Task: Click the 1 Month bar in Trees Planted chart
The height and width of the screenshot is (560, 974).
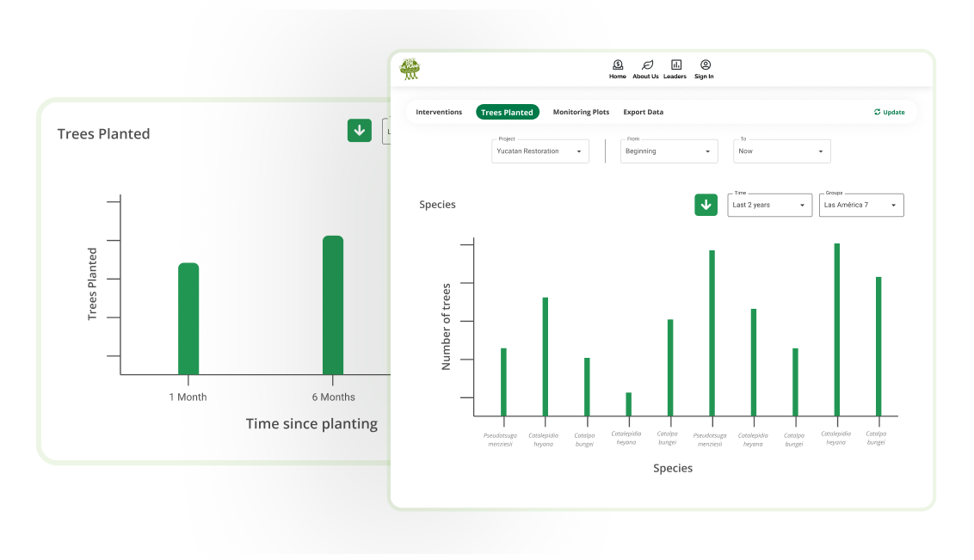Action: pos(188,318)
